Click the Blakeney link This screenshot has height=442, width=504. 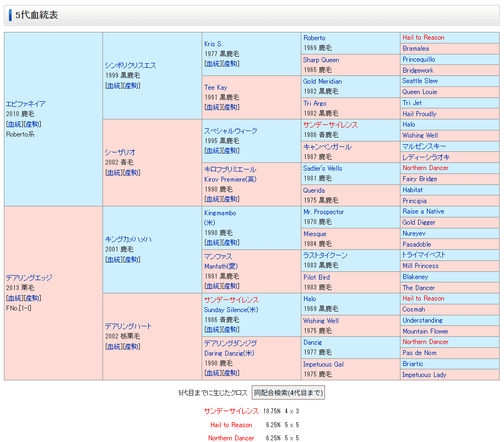[x=415, y=276]
